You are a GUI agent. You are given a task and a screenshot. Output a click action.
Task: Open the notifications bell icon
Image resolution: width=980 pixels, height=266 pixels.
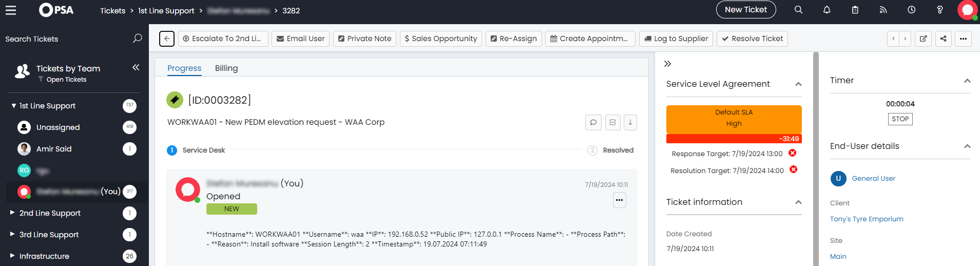click(x=827, y=10)
